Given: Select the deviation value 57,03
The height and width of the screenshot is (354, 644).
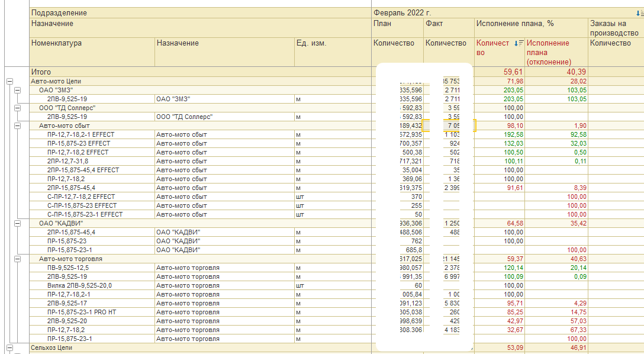Looking at the screenshot, I should [578, 321].
